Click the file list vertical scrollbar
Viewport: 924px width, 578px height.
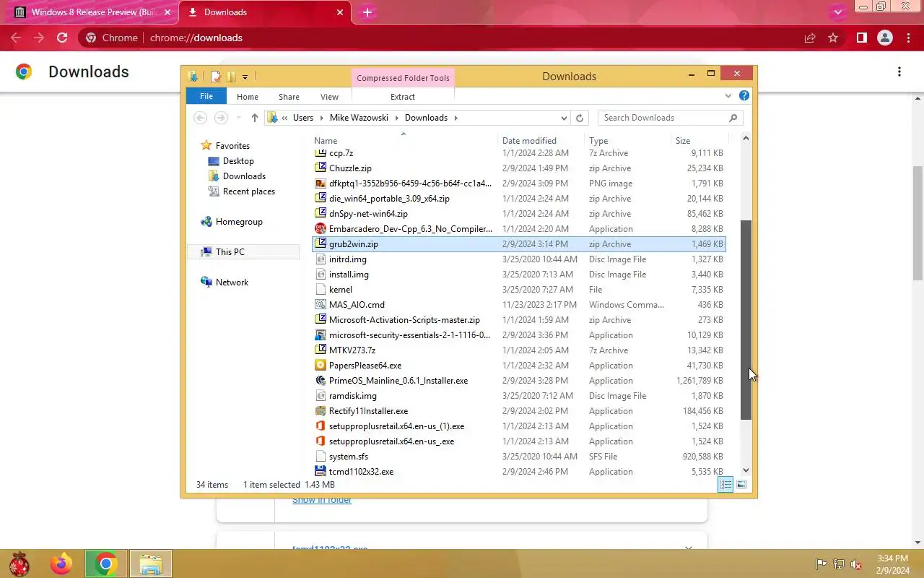click(746, 319)
